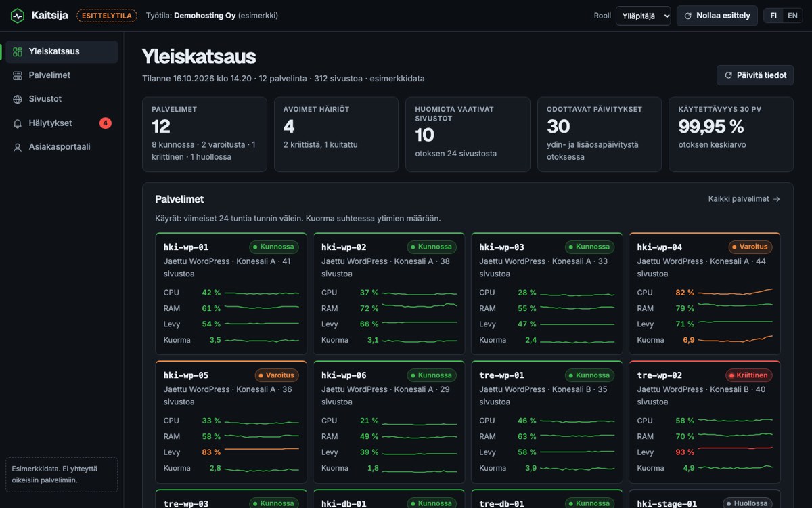Click the Kaitsija heartbeat logo icon

coord(18,16)
